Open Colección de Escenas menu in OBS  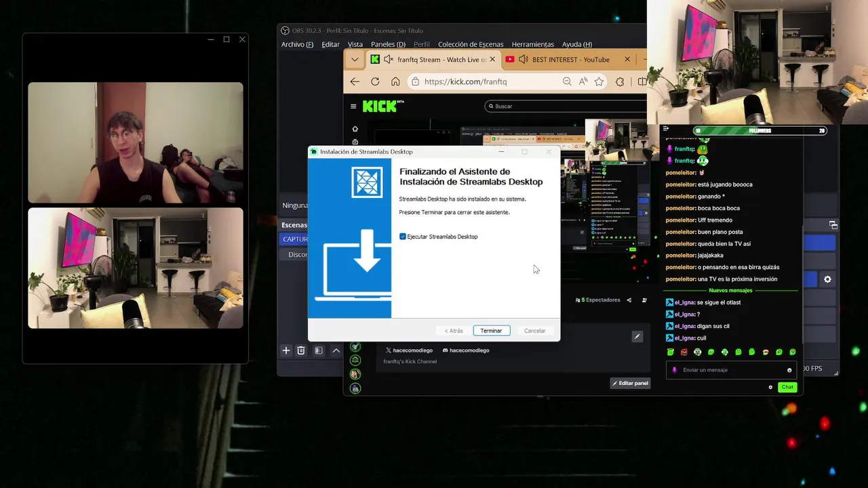(x=471, y=45)
